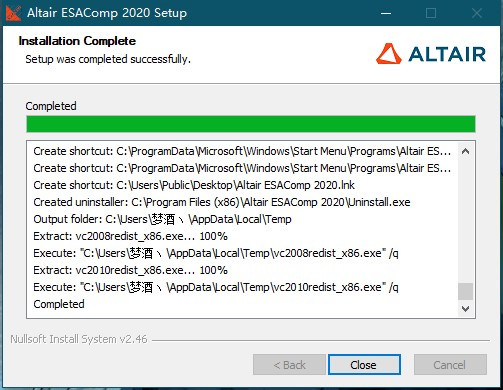Select the 'Created uninstaller' log line

[x=222, y=202]
